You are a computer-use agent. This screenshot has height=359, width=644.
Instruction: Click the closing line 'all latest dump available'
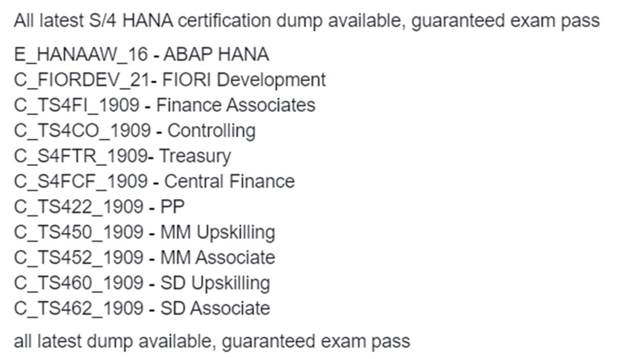tap(212, 342)
